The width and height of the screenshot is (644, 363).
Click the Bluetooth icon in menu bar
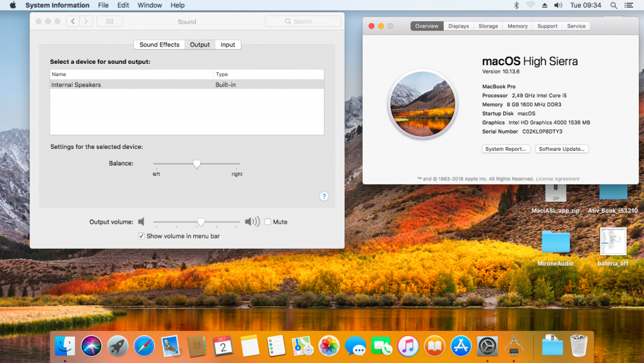(x=516, y=5)
